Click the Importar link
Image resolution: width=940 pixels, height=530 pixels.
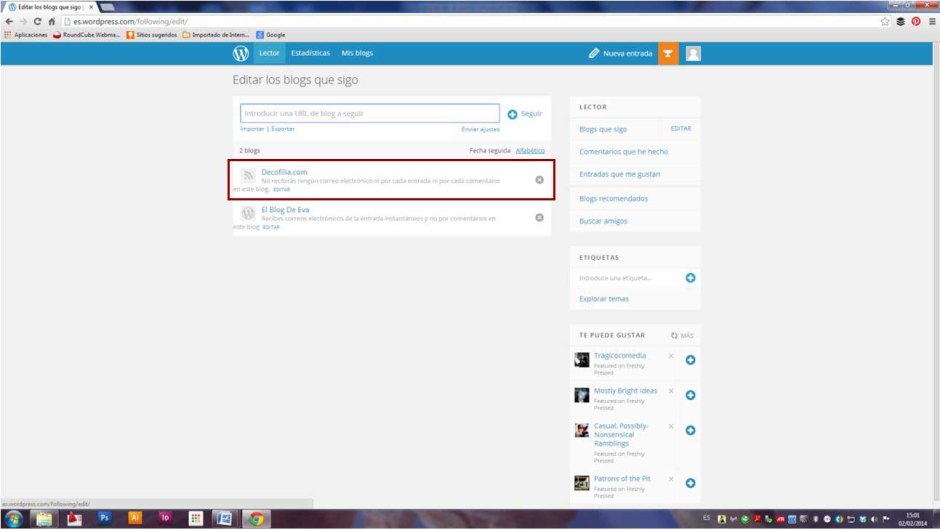252,129
